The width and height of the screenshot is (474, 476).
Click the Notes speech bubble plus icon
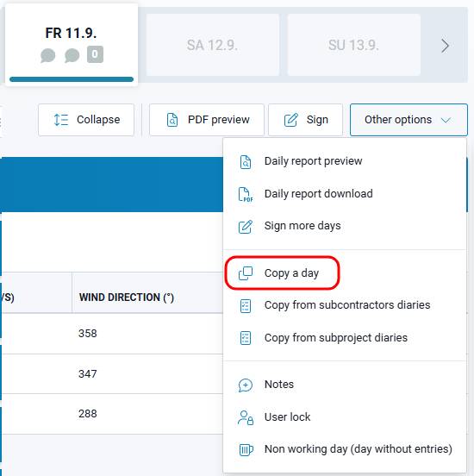coord(246,385)
